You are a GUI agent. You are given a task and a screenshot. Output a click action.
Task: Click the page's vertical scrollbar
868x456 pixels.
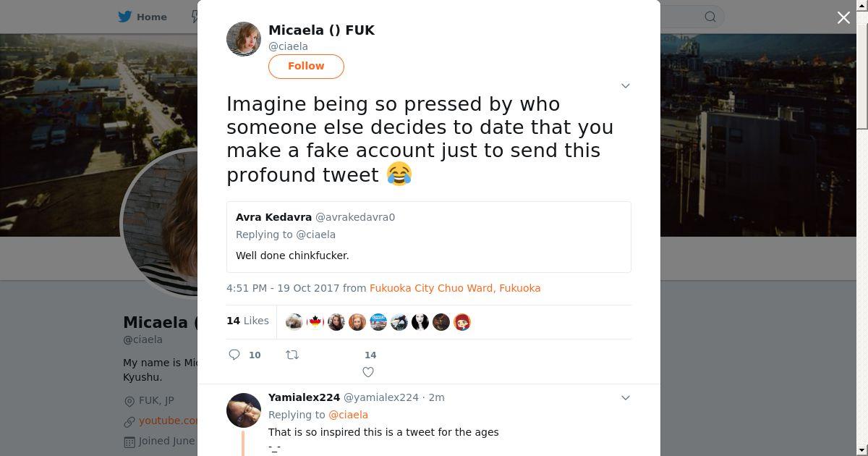pyautogui.click(x=861, y=72)
